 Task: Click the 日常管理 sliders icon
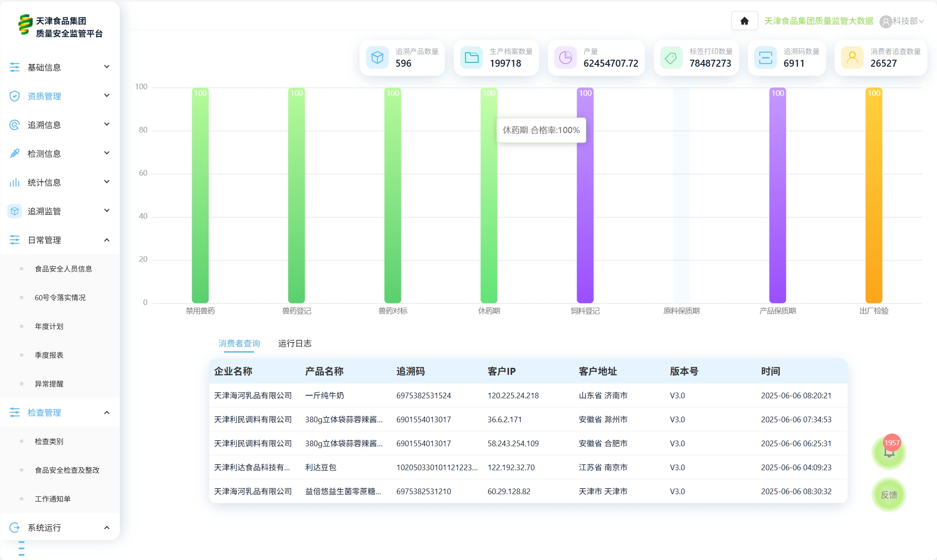coord(15,240)
